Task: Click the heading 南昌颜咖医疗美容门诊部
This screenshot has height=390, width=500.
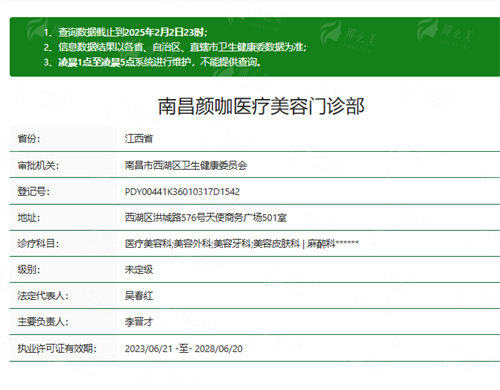Action: pos(261,106)
